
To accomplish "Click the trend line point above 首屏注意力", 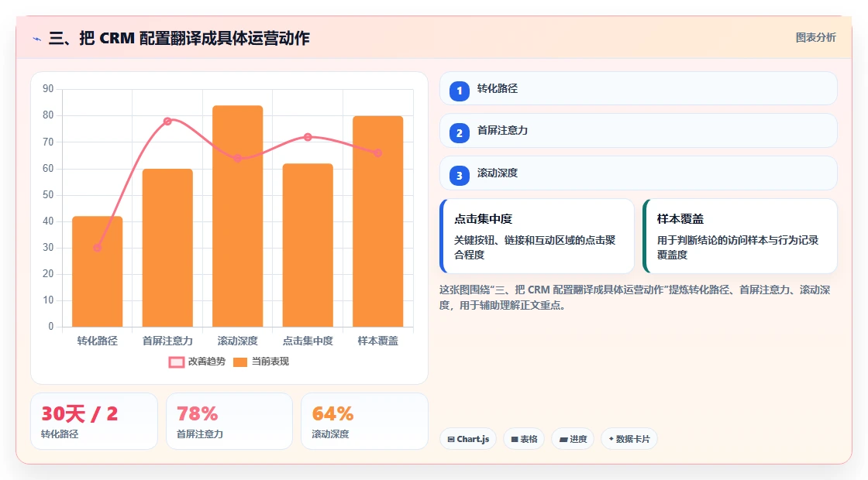I will click(x=167, y=121).
